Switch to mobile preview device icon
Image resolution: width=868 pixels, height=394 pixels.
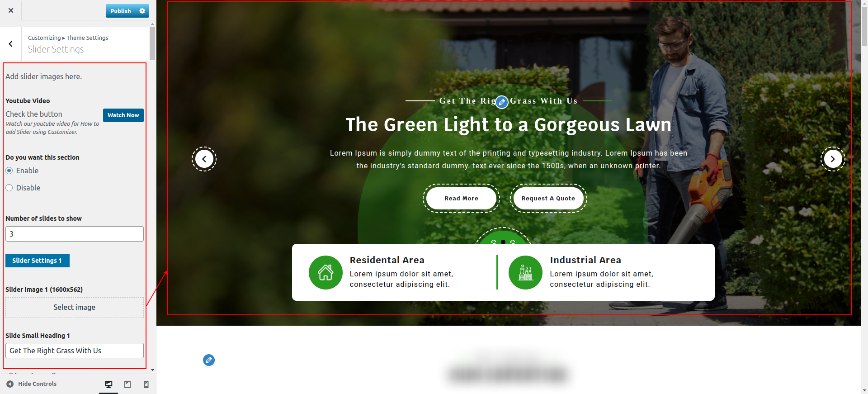(x=146, y=384)
